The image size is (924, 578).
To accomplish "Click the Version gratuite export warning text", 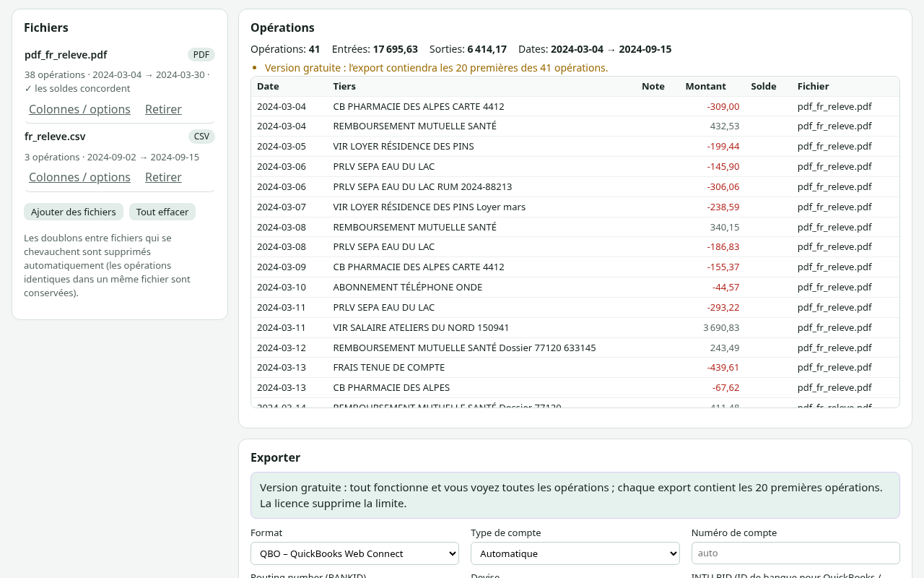I will 436,68.
